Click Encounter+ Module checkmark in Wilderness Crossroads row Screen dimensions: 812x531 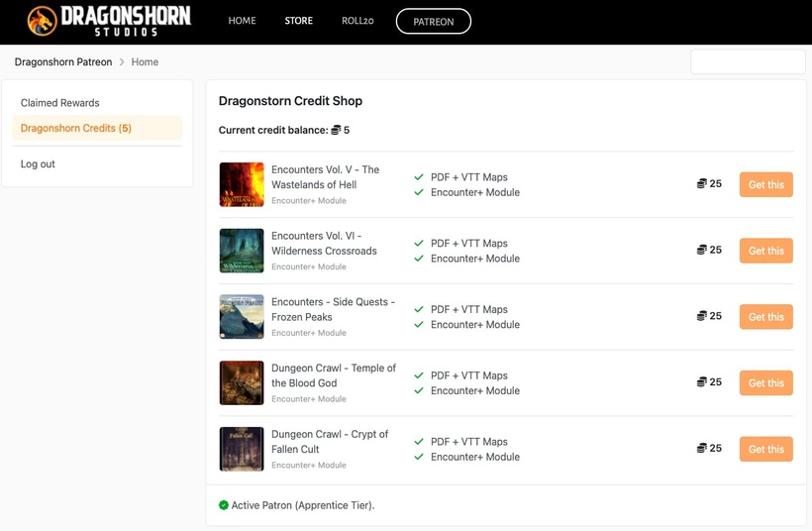pos(419,258)
